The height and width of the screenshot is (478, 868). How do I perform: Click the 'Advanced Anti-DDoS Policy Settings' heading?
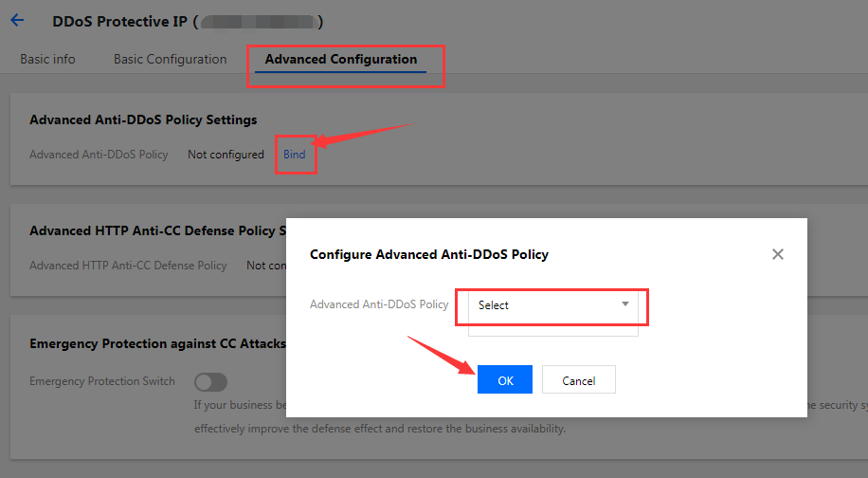tap(143, 120)
